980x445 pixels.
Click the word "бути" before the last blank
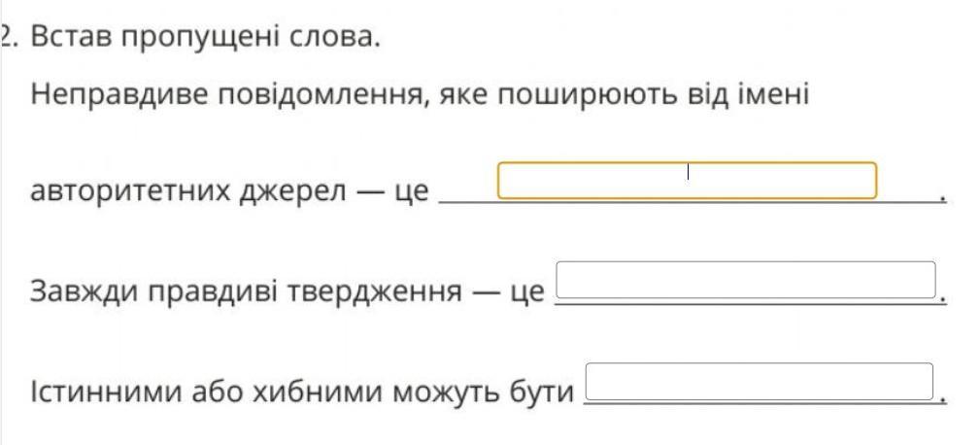point(541,392)
